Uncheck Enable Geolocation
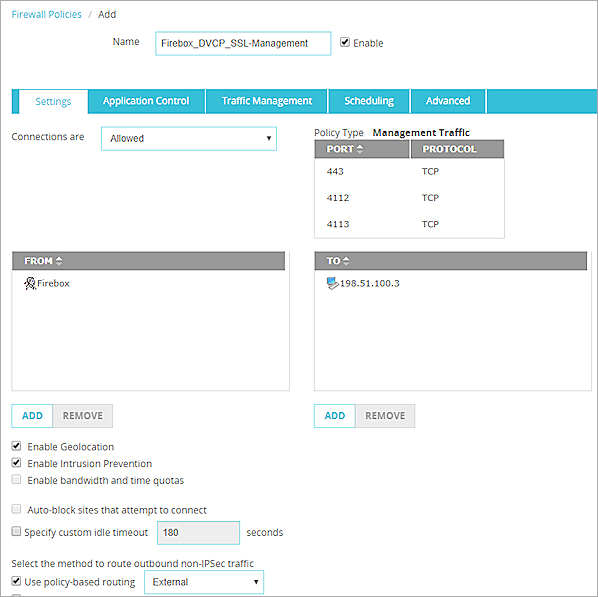The image size is (598, 597). [16, 446]
